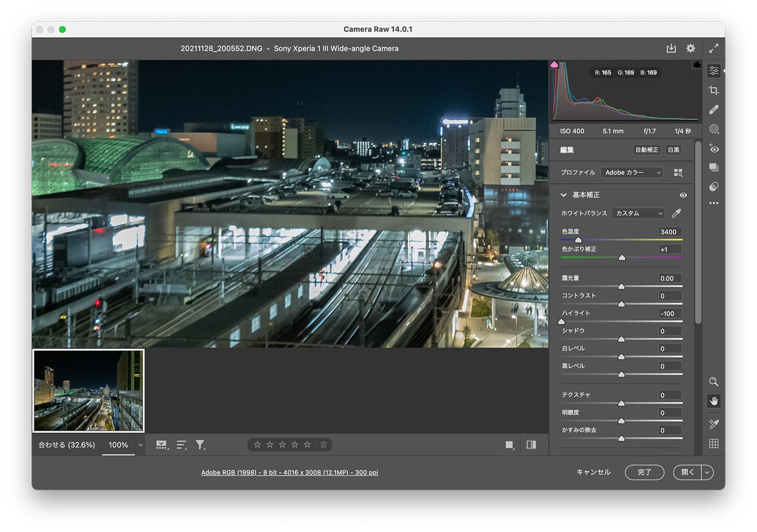This screenshot has width=757, height=532.
Task: Click the 明瞭度 slider handle
Action: pyautogui.click(x=621, y=421)
